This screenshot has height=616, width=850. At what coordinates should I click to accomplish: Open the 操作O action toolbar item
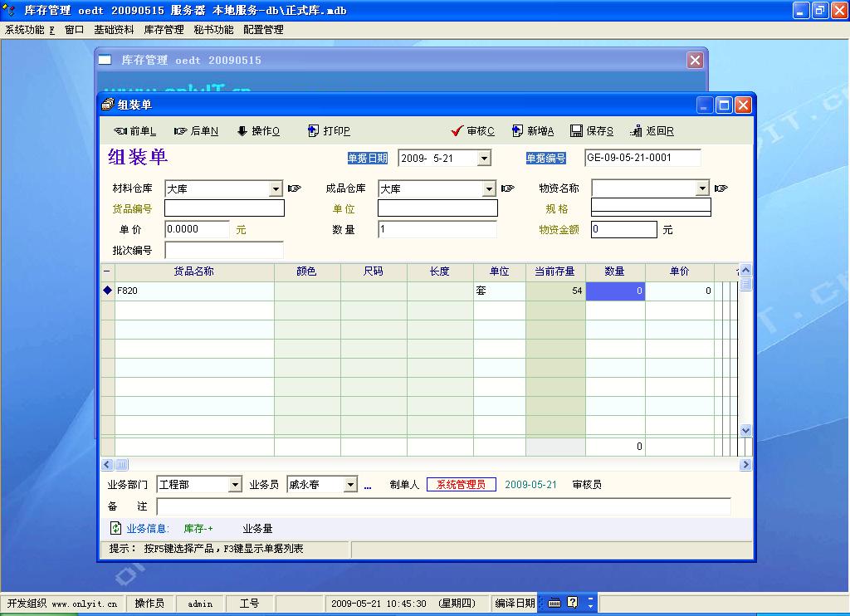tap(258, 131)
